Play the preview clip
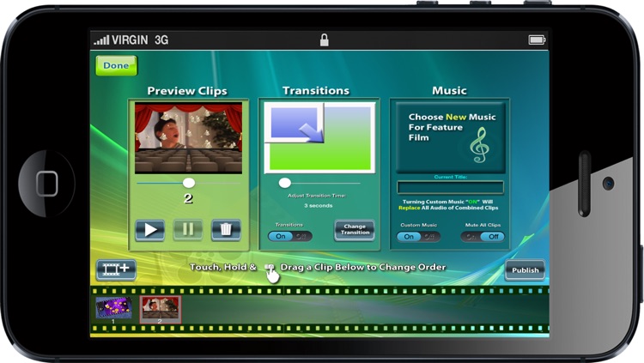 click(150, 229)
